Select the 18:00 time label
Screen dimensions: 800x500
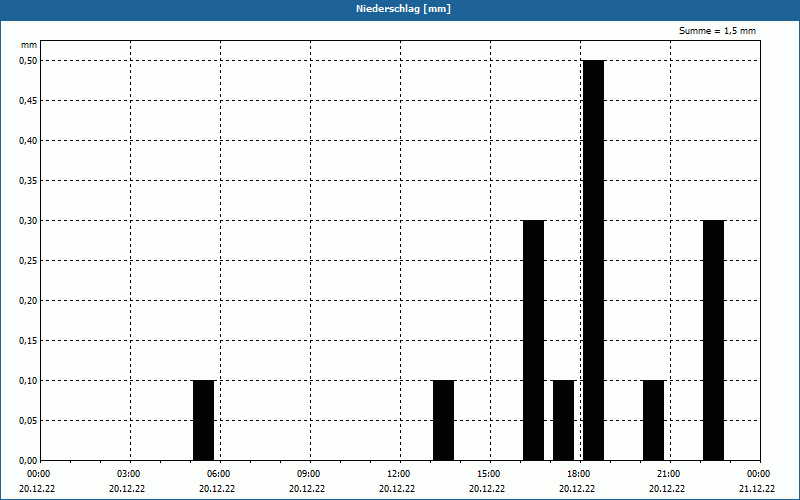pos(579,474)
